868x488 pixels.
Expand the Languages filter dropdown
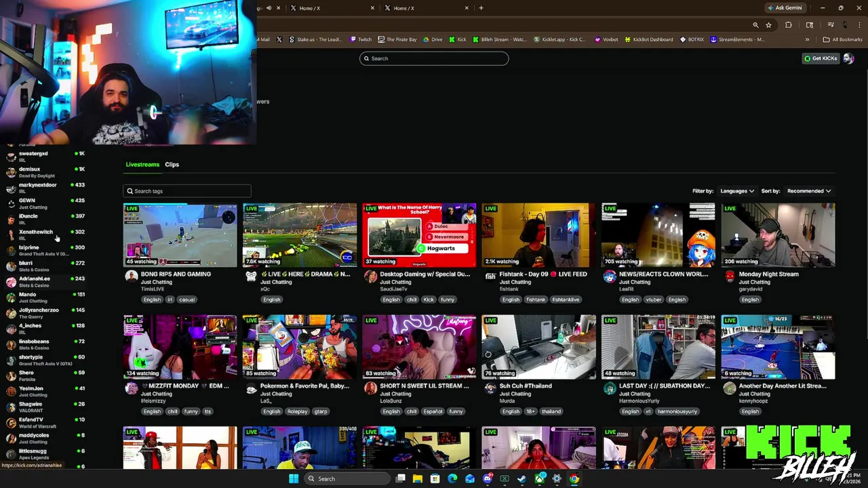coord(736,191)
